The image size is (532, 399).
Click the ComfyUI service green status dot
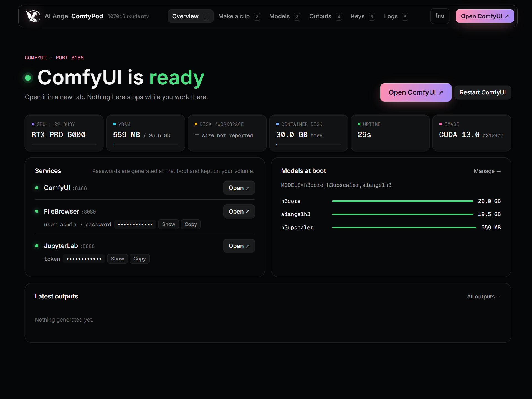[x=37, y=188]
